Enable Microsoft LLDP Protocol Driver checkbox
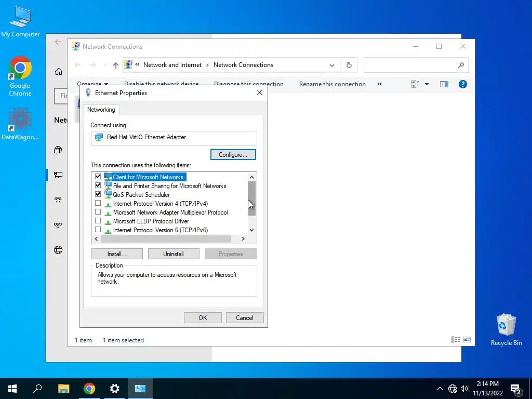Image resolution: width=532 pixels, height=399 pixels. [x=98, y=220]
